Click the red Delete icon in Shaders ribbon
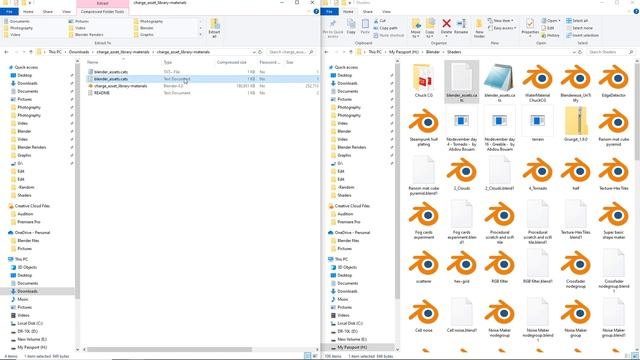Viewport: 640px width, 360px height. click(447, 24)
